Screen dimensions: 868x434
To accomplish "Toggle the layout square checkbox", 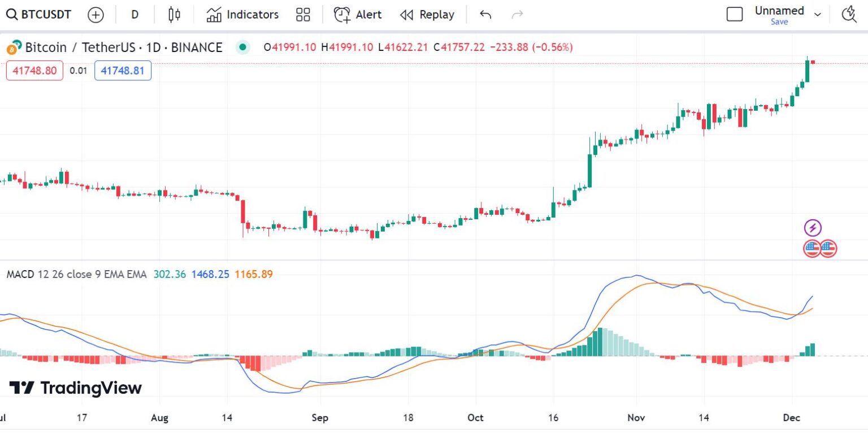I will pyautogui.click(x=734, y=15).
